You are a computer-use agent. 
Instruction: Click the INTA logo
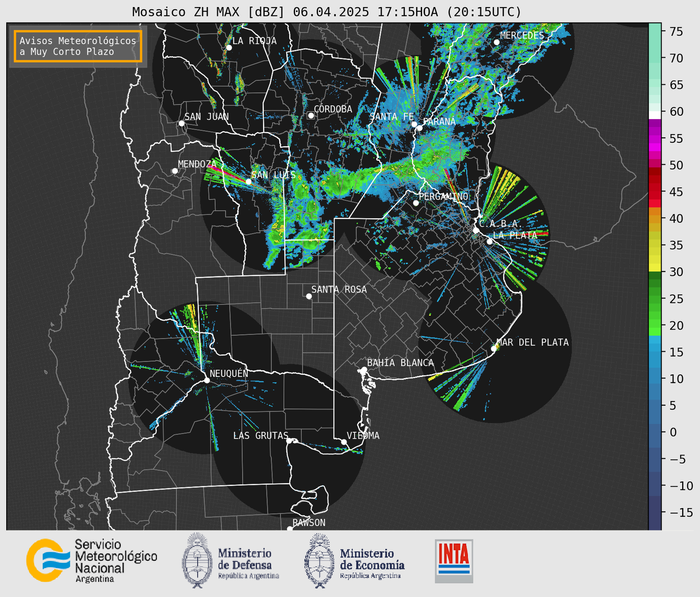pos(454,561)
